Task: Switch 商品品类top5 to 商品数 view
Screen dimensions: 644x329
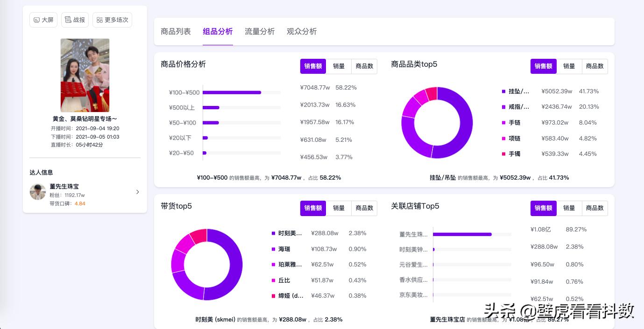Action: tap(594, 66)
